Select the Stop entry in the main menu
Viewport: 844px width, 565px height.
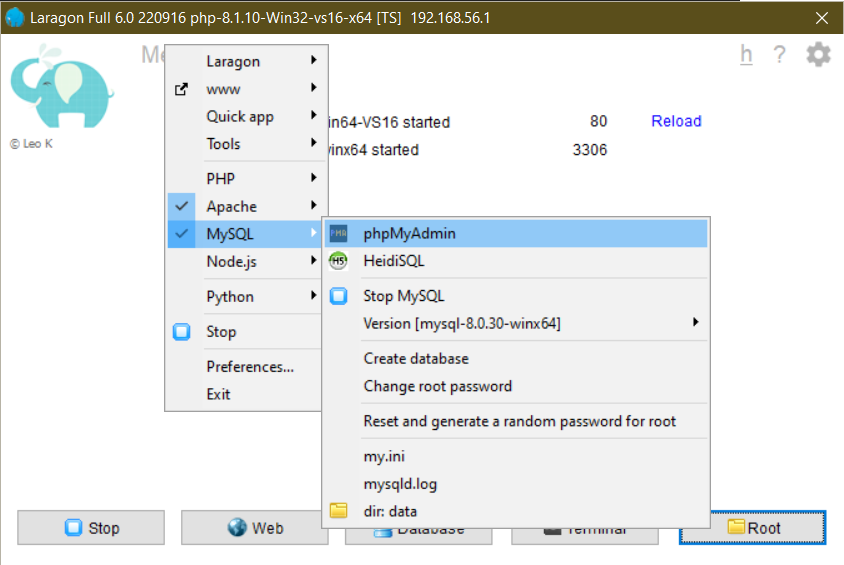click(245, 331)
